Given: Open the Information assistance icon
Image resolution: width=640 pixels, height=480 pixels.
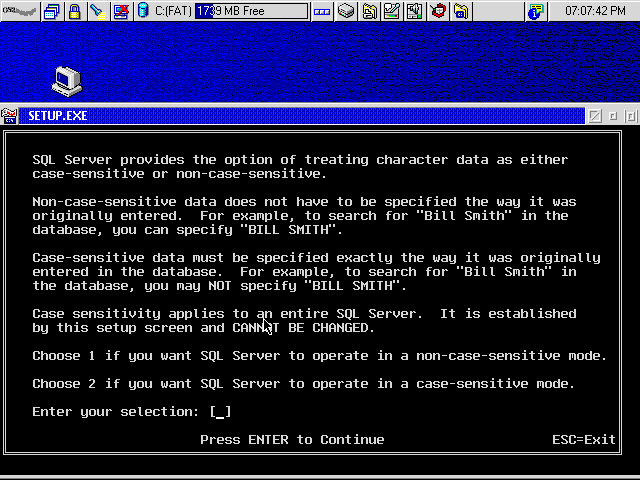Looking at the screenshot, I should [536, 11].
